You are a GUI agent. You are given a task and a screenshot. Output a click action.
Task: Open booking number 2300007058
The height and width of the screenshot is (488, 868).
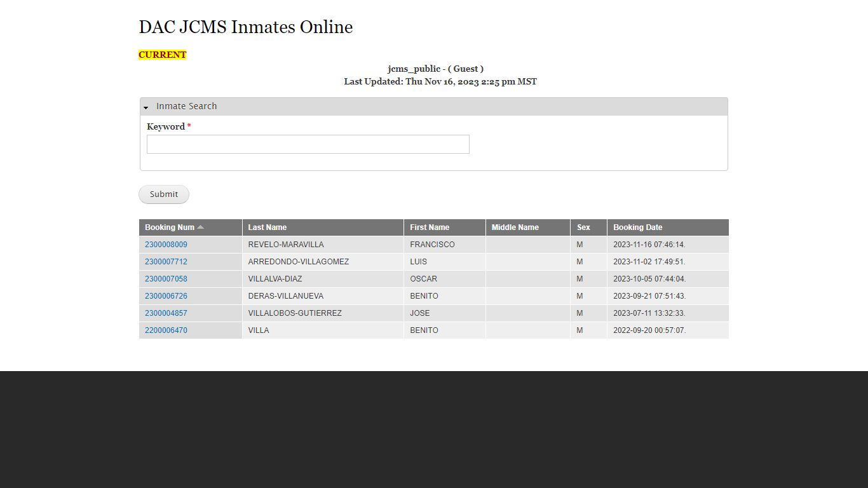pyautogui.click(x=166, y=279)
